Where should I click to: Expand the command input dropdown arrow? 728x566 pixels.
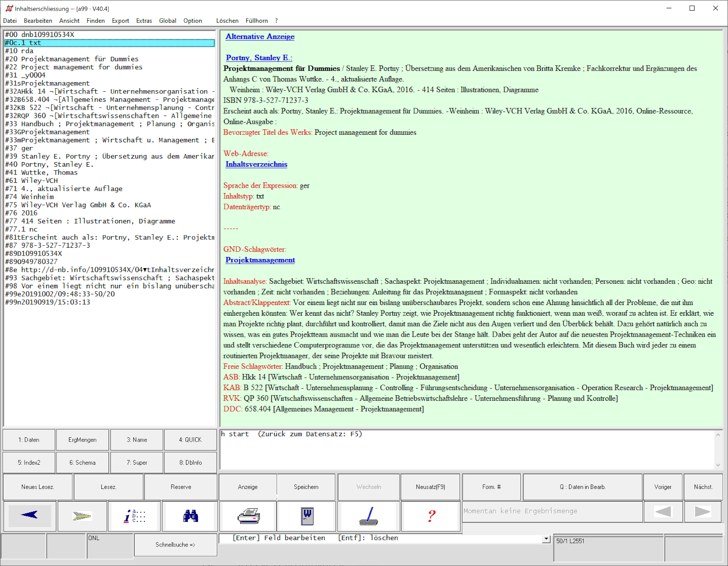coord(546,539)
